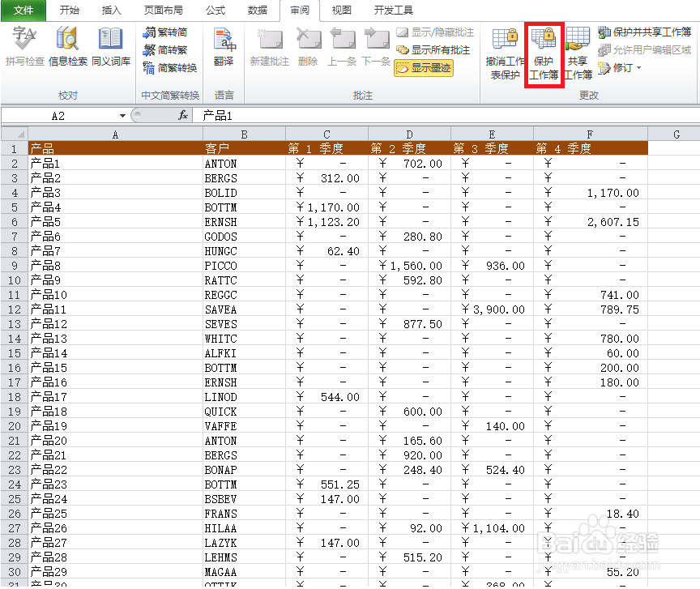Open the 信息检索 research tool
This screenshot has height=589, width=700.
(x=67, y=46)
